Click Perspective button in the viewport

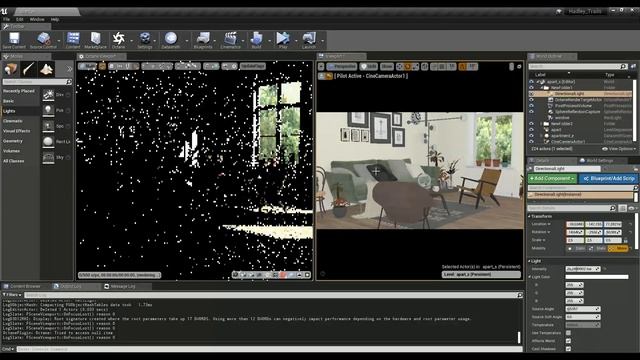[342, 67]
